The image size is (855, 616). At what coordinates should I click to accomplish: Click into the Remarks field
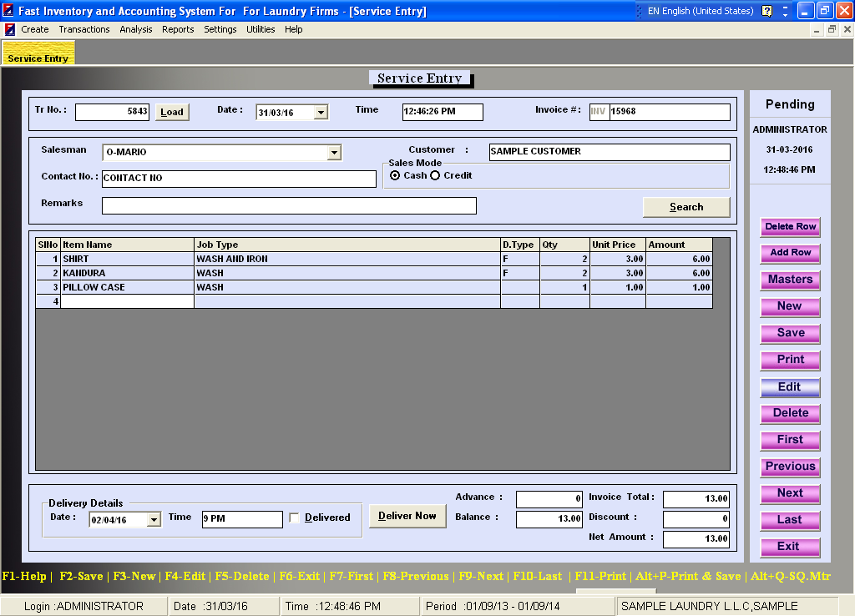tap(289, 206)
